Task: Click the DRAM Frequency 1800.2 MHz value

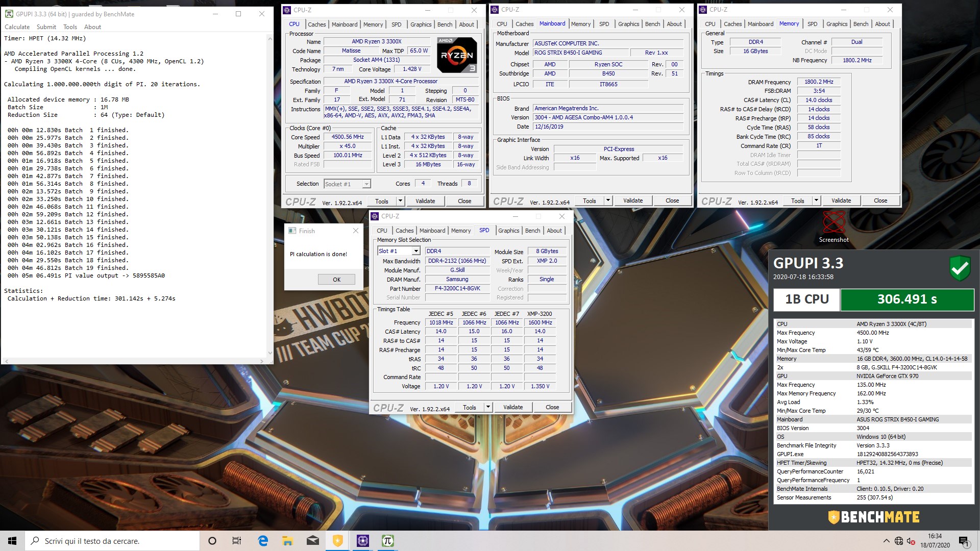Action: tap(819, 82)
